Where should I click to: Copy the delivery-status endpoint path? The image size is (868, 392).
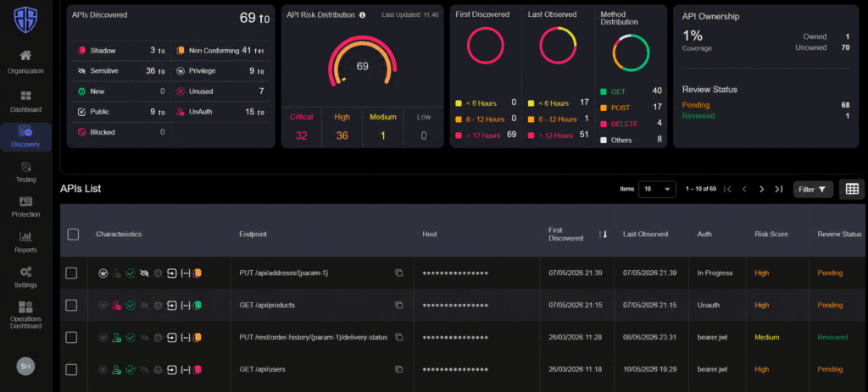coord(398,337)
